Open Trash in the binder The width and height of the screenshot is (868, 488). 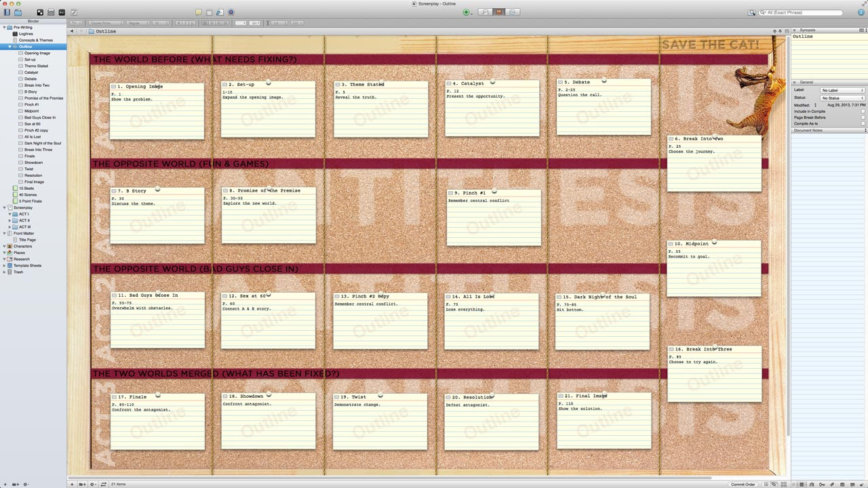point(18,272)
